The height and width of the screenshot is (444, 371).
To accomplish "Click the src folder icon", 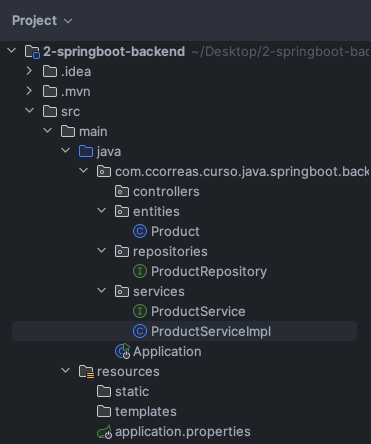I will [50, 111].
